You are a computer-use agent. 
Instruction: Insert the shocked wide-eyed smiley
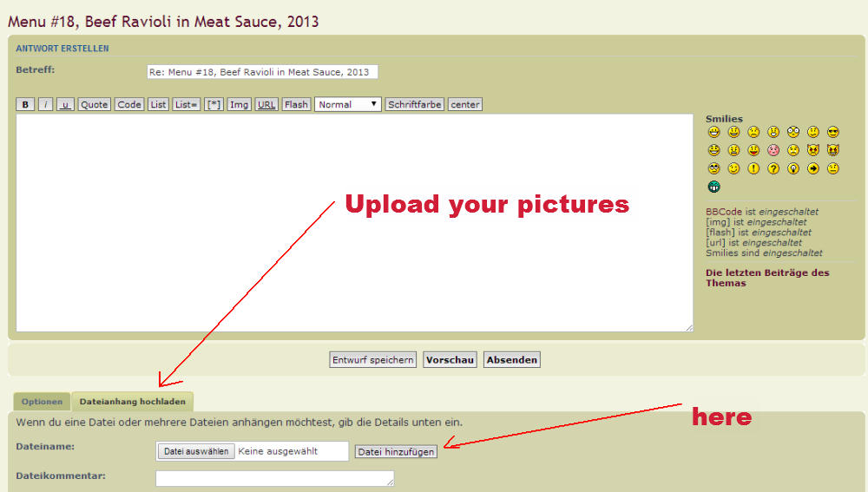[x=793, y=132]
